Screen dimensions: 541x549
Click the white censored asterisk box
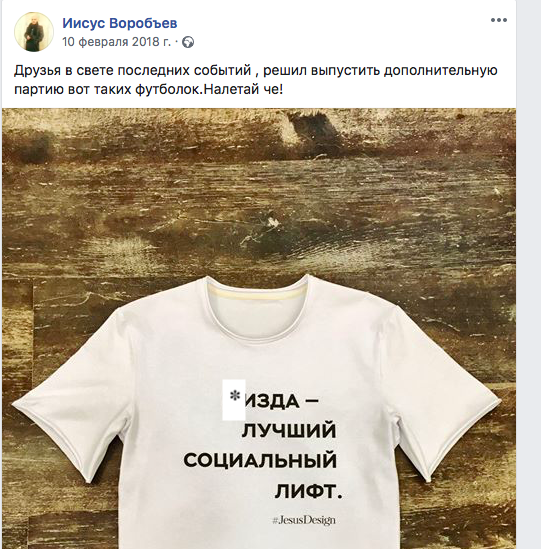click(234, 399)
